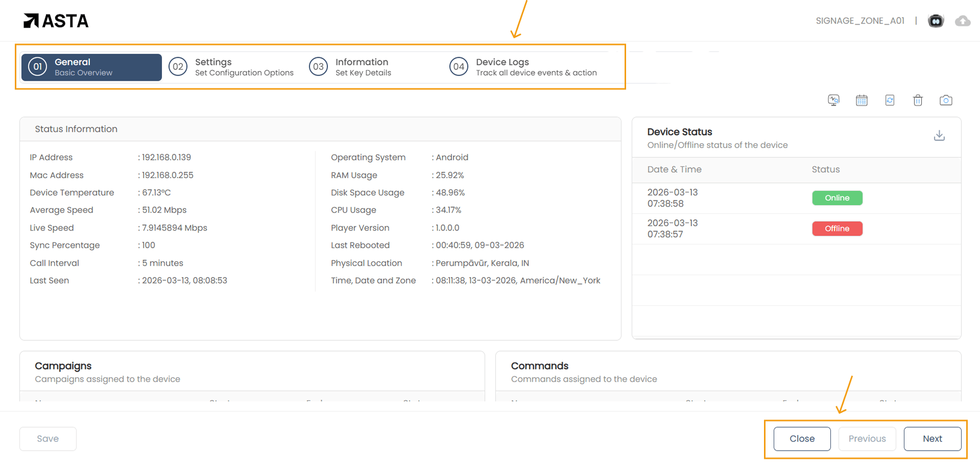The height and width of the screenshot is (466, 980).
Task: Click the refresh sync icon
Action: [890, 100]
